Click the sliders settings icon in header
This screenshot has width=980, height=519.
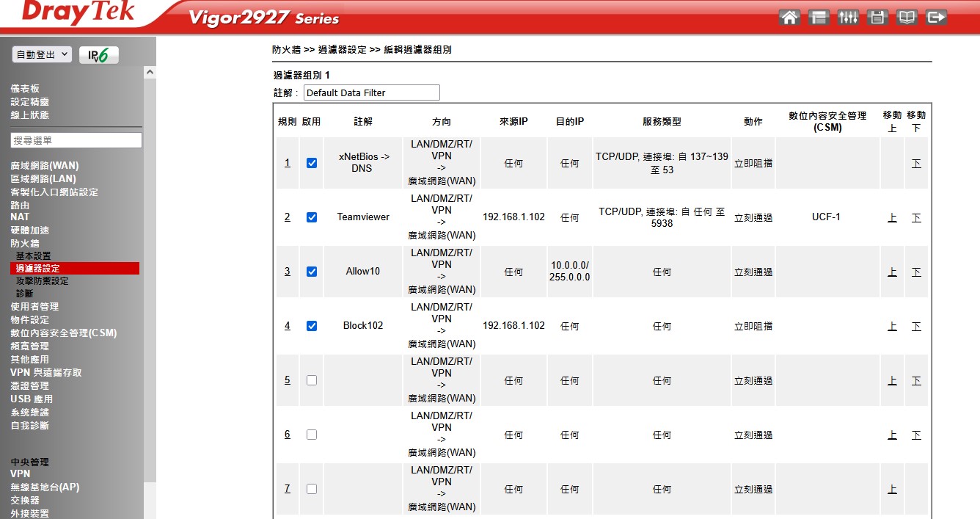(848, 18)
